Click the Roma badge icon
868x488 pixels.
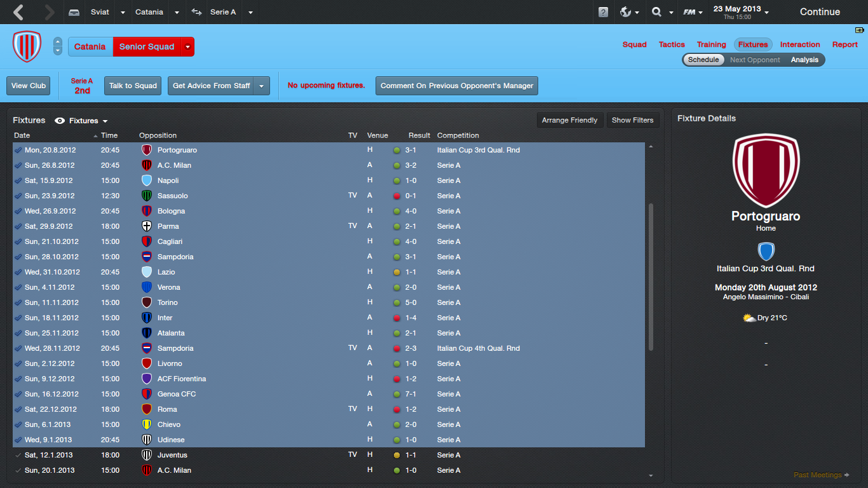point(147,409)
